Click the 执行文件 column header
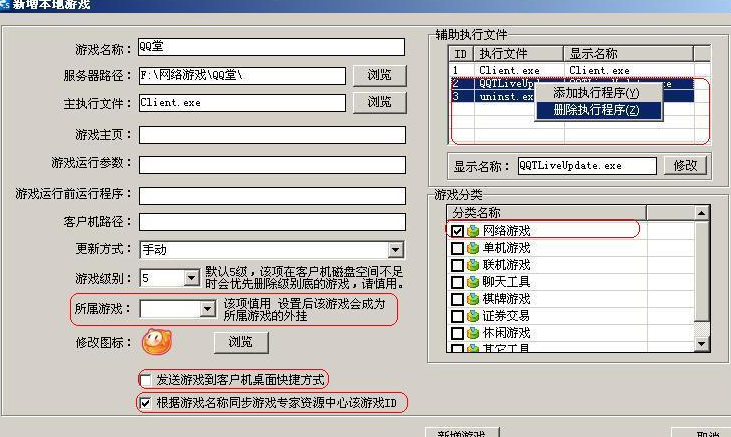The width and height of the screenshot is (731, 437). 518,54
